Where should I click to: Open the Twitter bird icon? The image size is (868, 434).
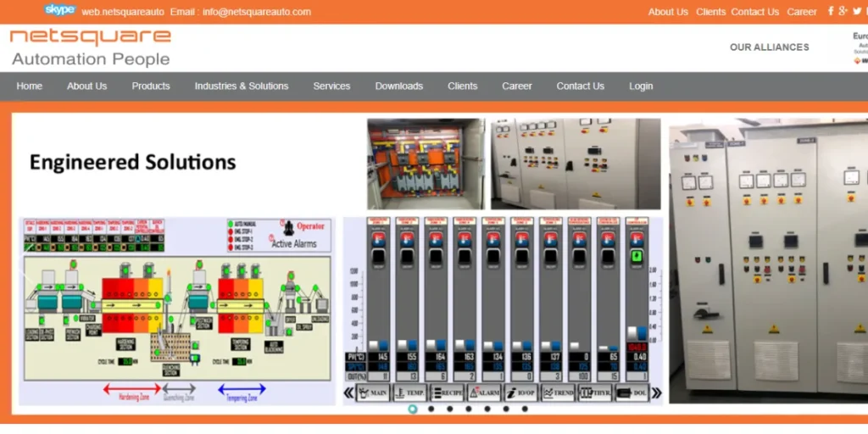click(858, 11)
